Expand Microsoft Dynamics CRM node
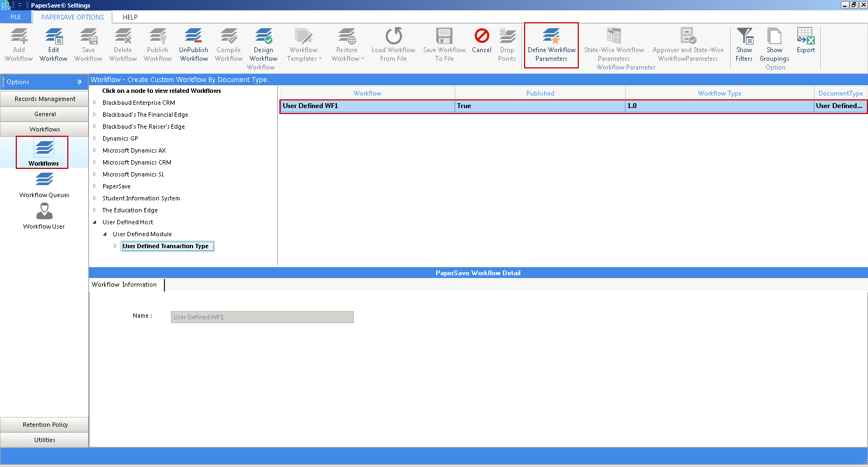 pos(94,162)
